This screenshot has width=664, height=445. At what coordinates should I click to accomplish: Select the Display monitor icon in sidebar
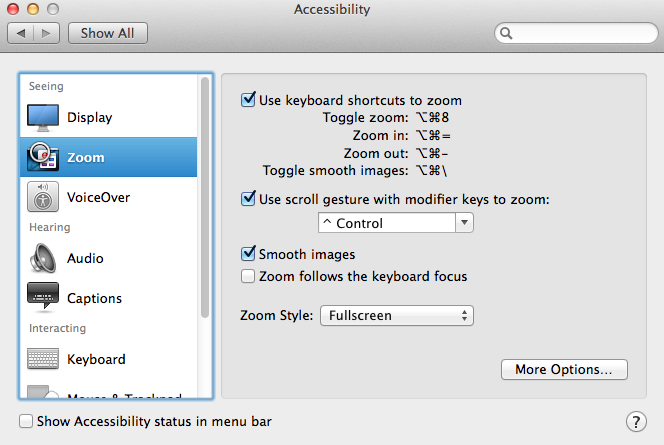(x=43, y=118)
